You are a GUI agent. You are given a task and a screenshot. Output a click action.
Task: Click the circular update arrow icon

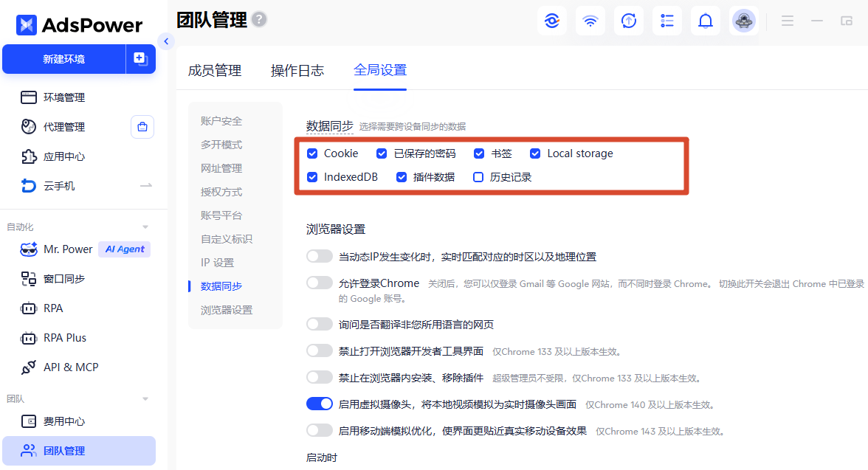[x=629, y=21]
